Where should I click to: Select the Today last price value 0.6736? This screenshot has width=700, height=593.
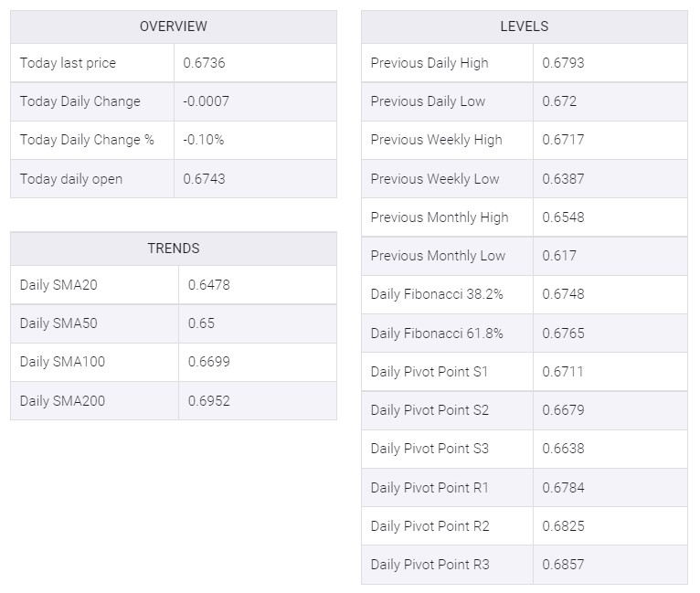204,63
